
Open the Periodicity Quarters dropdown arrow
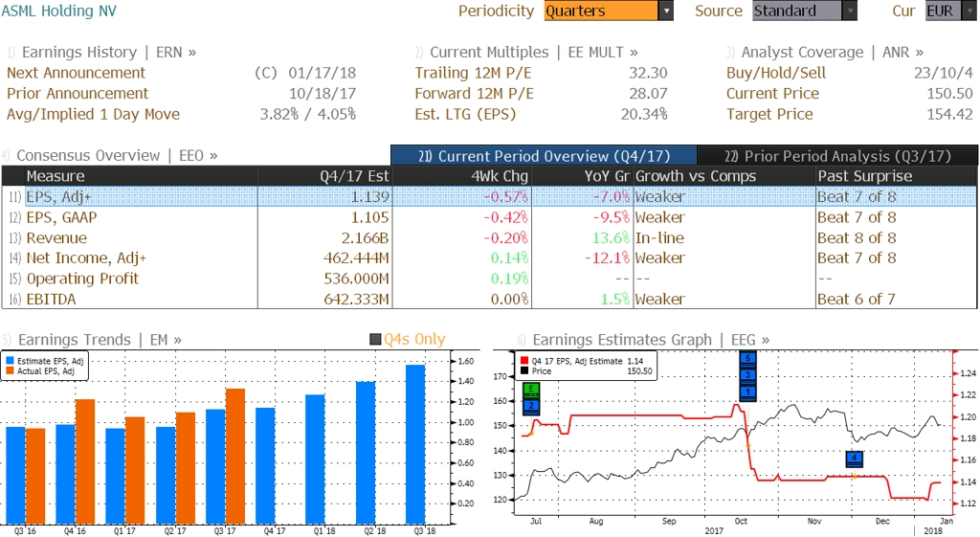(x=666, y=11)
